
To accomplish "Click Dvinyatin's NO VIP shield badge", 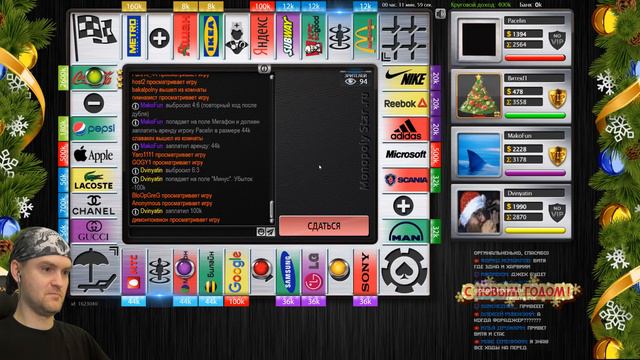I will pyautogui.click(x=557, y=213).
